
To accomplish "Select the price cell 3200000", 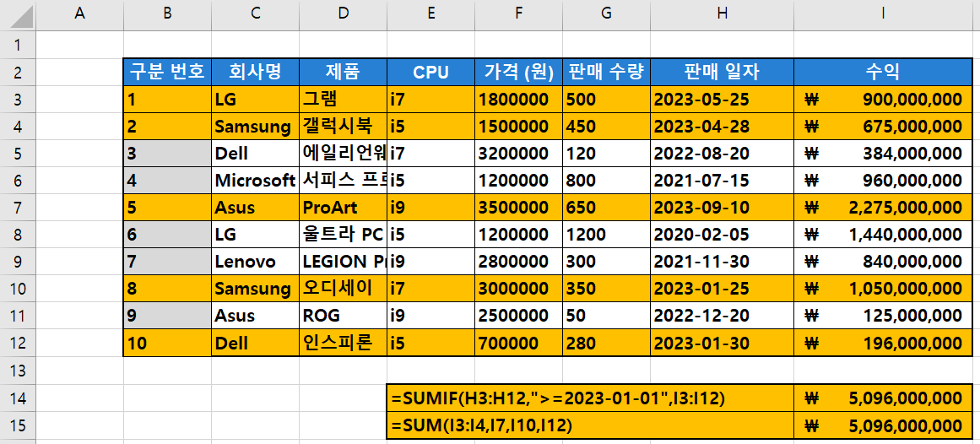I will (x=519, y=154).
